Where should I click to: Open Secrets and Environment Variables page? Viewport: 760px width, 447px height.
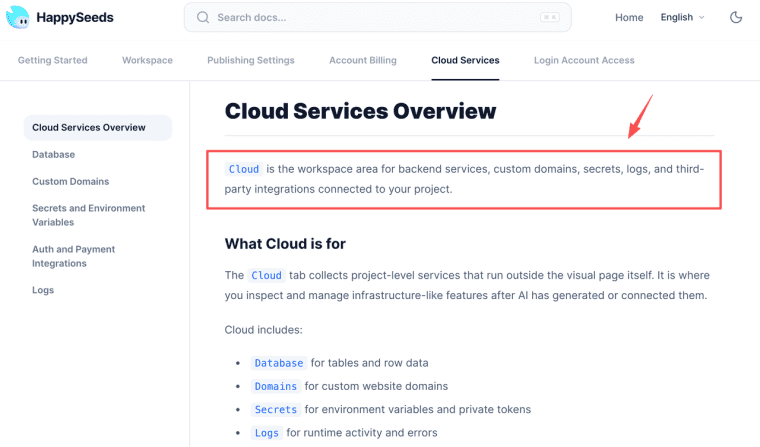coord(89,215)
